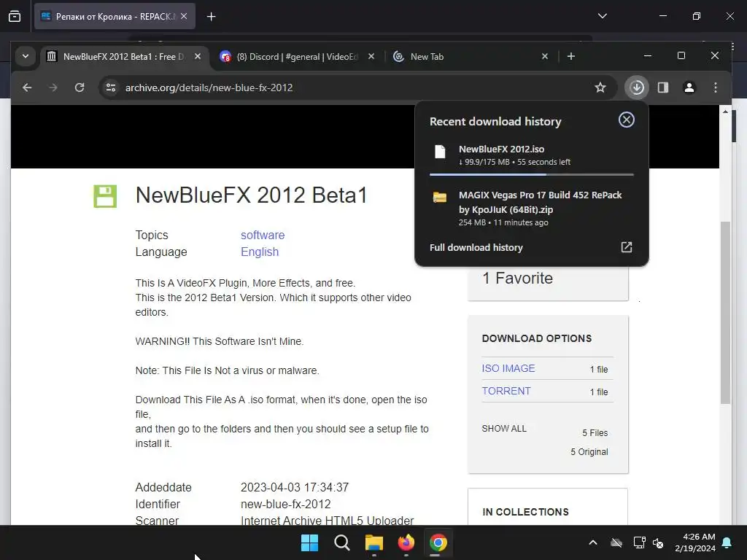Open tab list chevron in background window
The image size is (747, 560).
602,16
